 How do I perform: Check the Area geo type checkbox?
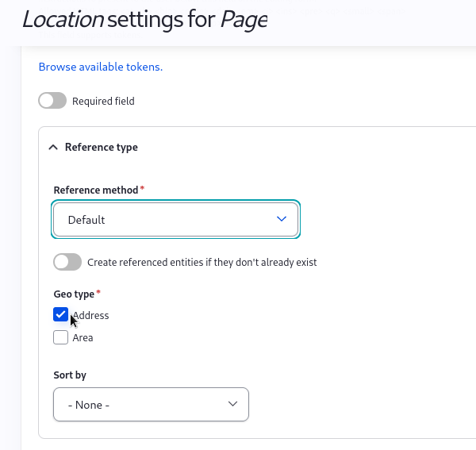(x=61, y=337)
